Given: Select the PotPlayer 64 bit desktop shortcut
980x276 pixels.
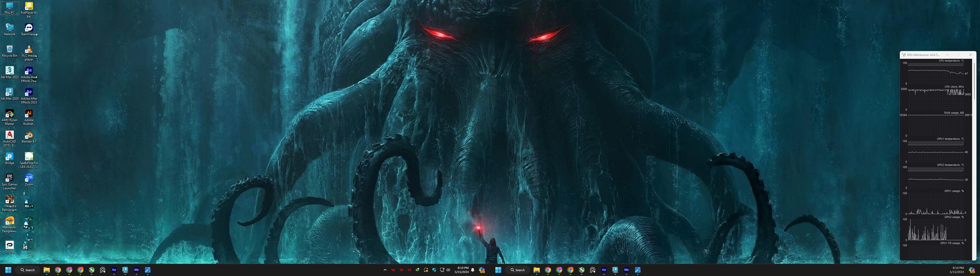Looking at the screenshot, I should tap(29, 10).
